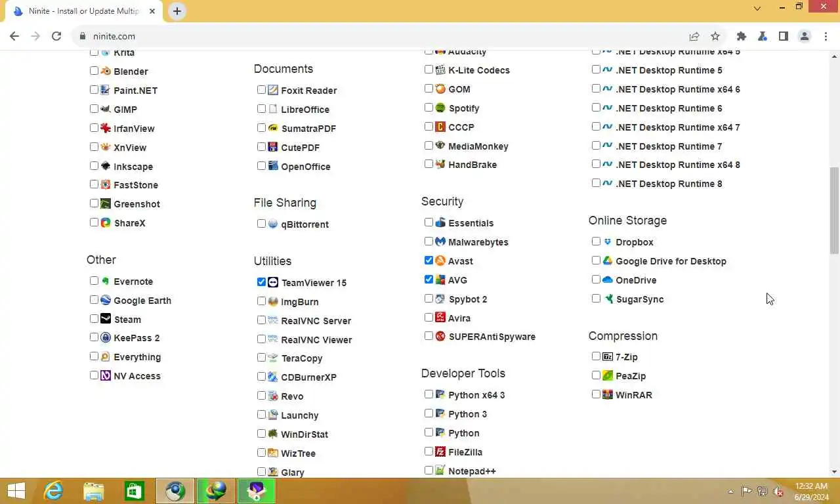
Task: Click the scrollbar down arrow
Action: [834, 472]
